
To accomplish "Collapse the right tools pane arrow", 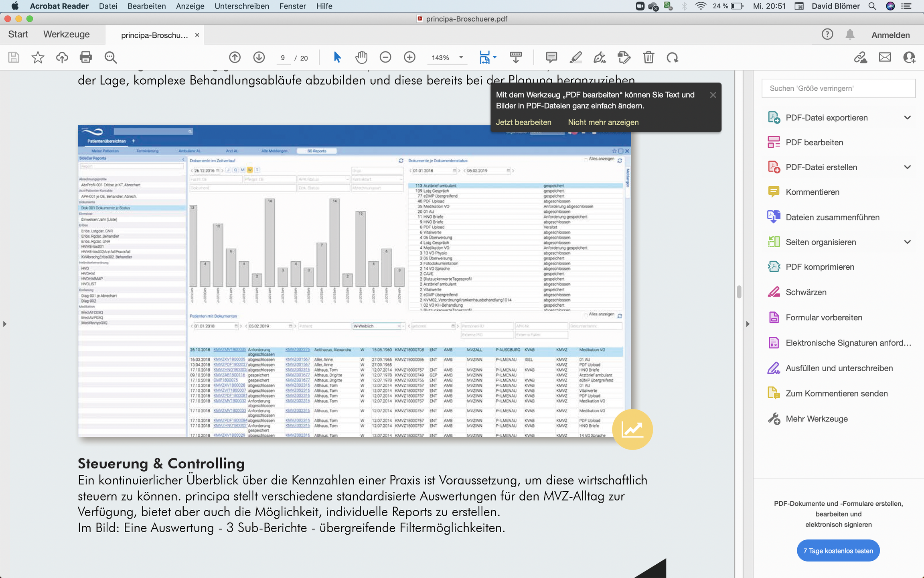I will pos(748,324).
